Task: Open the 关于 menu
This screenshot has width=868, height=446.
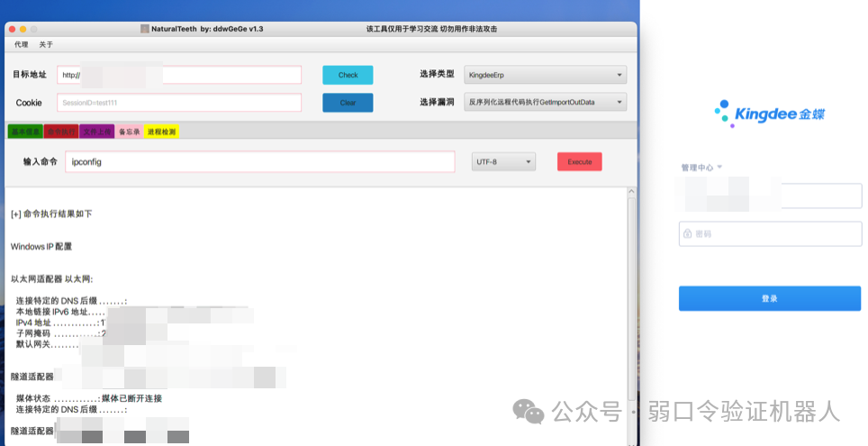Action: pos(46,44)
